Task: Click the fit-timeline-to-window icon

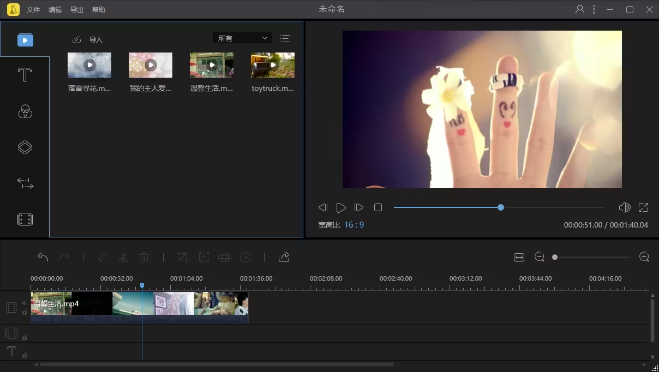Action: click(519, 257)
